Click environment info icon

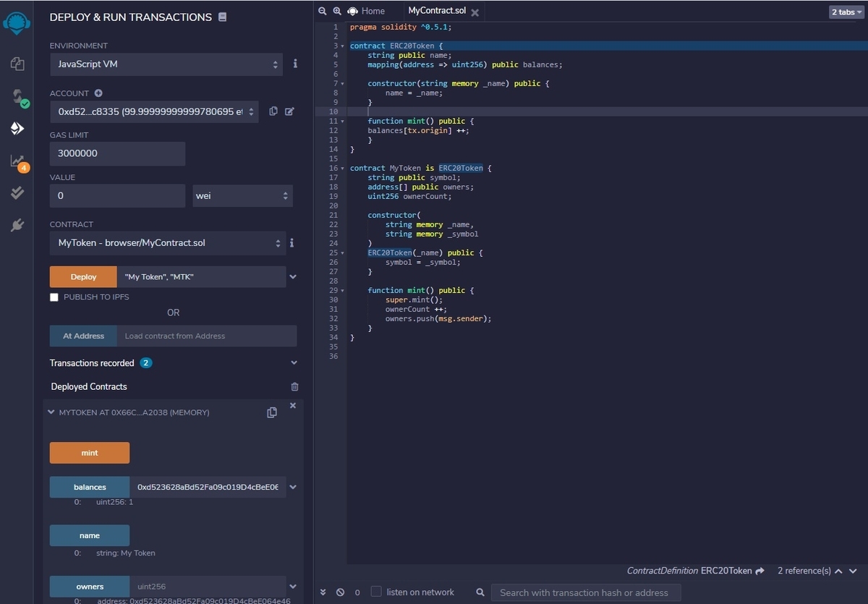click(295, 64)
